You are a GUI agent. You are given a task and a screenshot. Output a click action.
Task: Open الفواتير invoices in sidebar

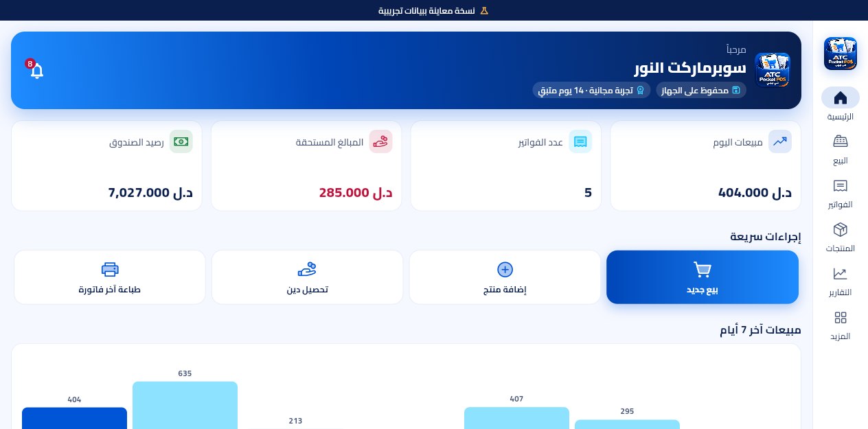(841, 192)
